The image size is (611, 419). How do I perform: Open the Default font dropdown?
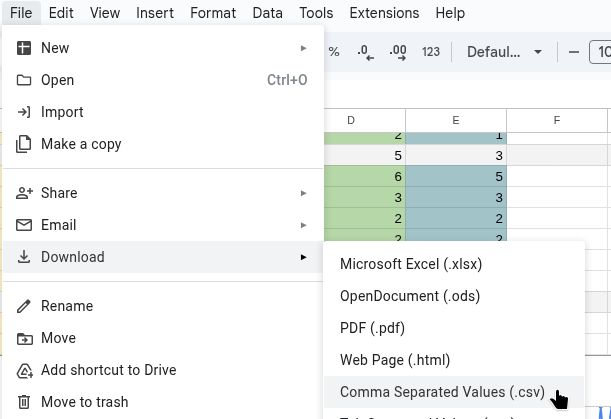coord(505,52)
